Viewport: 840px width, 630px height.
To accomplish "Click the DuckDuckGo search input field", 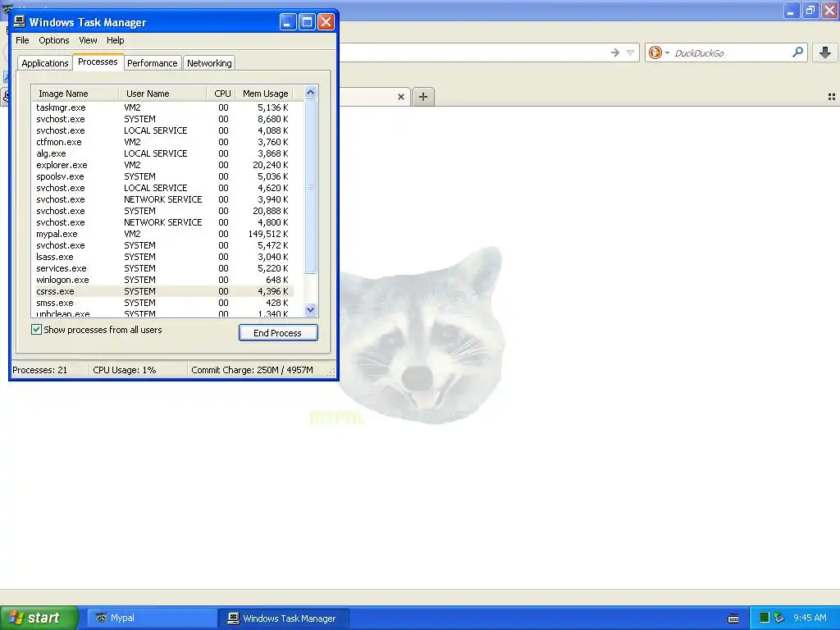I will [731, 52].
